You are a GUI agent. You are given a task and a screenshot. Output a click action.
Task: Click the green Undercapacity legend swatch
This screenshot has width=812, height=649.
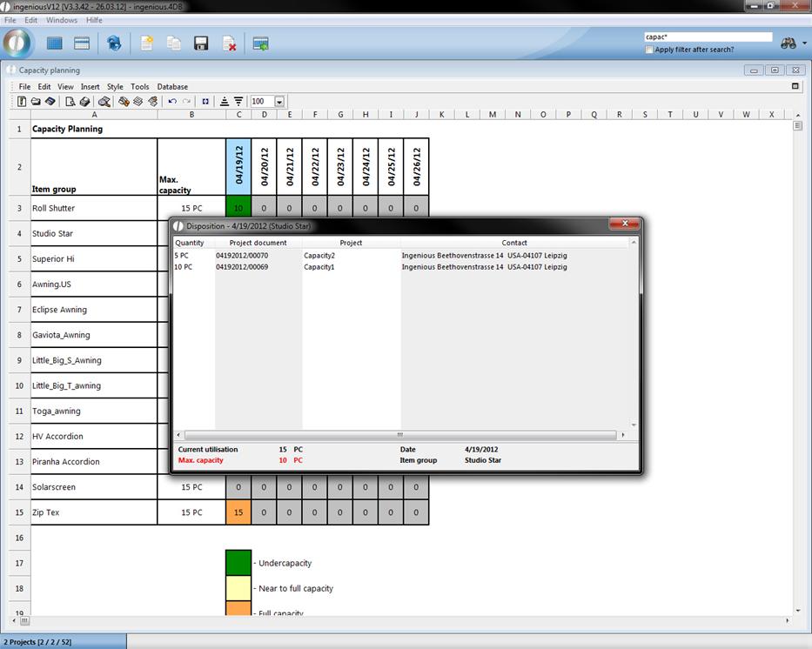point(238,563)
